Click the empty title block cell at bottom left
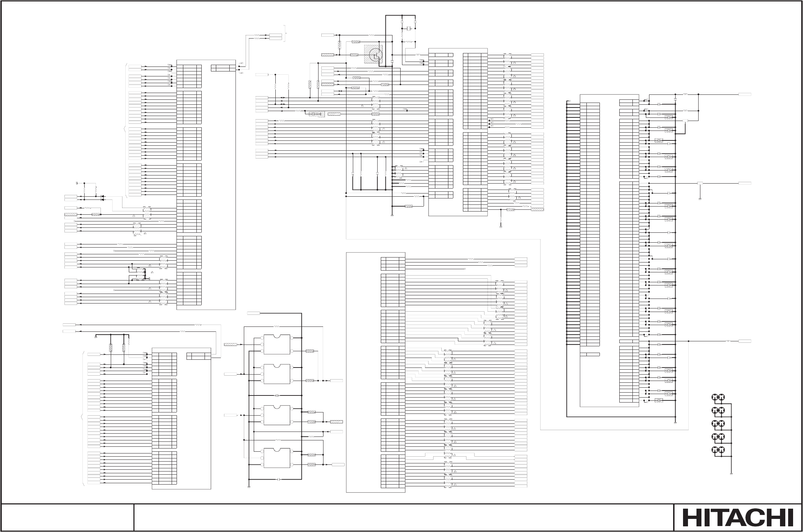803x532 pixels. click(x=67, y=518)
